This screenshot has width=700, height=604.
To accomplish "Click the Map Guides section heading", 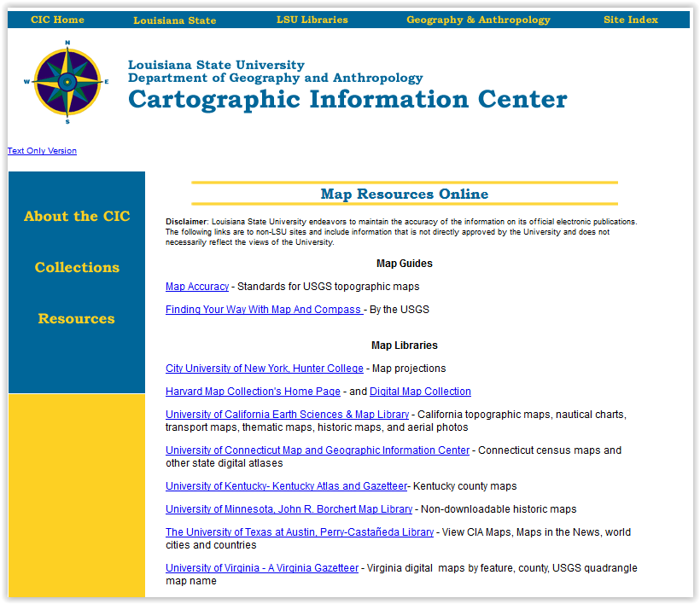I will tap(405, 264).
